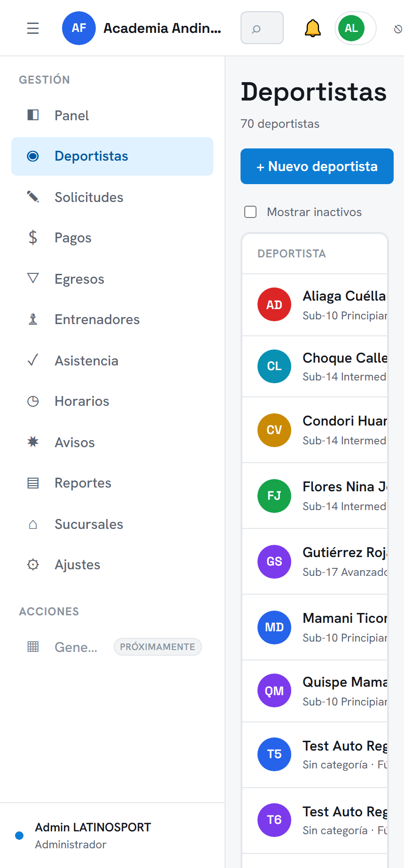Viewport: 404px width, 868px height.
Task: Click the magnifier search box
Action: [x=262, y=28]
